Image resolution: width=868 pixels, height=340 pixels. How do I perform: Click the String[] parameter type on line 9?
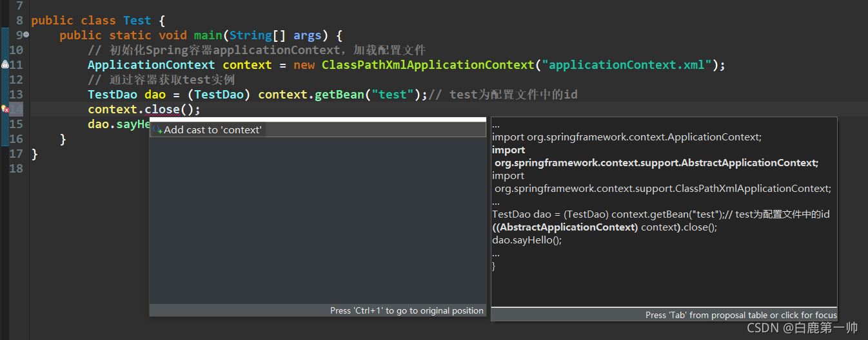258,35
